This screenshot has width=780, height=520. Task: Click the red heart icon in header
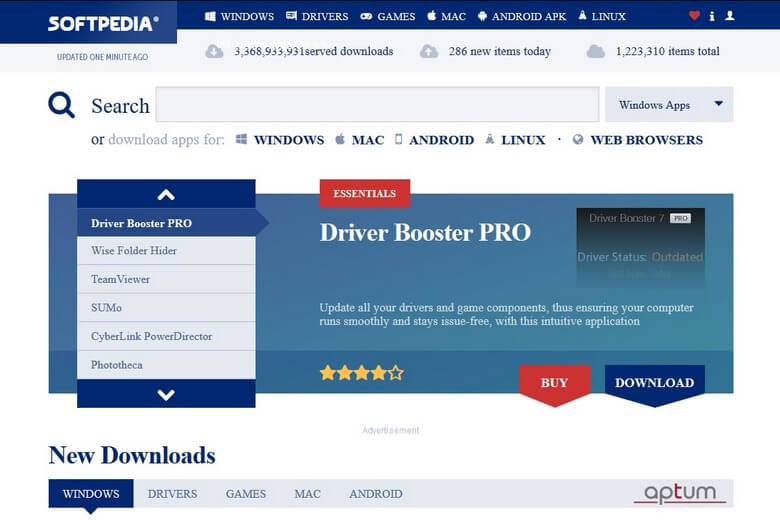pyautogui.click(x=694, y=16)
